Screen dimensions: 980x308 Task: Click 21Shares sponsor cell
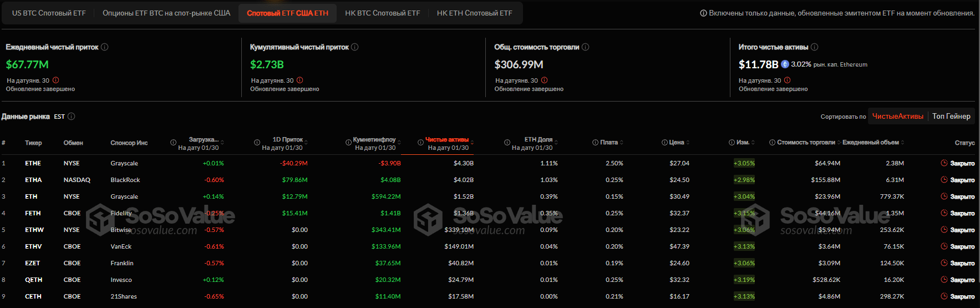(x=124, y=296)
